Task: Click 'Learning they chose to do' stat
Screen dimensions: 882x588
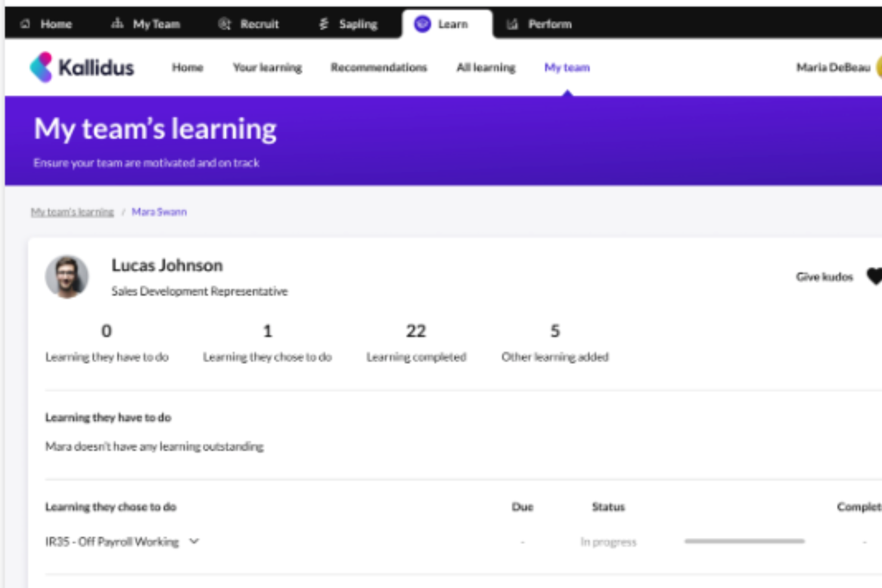Action: pos(267,343)
